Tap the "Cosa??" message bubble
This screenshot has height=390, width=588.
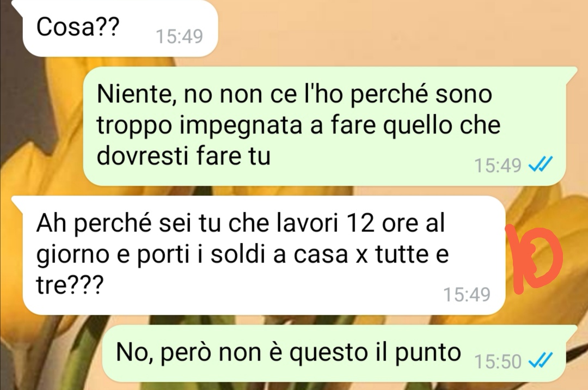[120, 28]
